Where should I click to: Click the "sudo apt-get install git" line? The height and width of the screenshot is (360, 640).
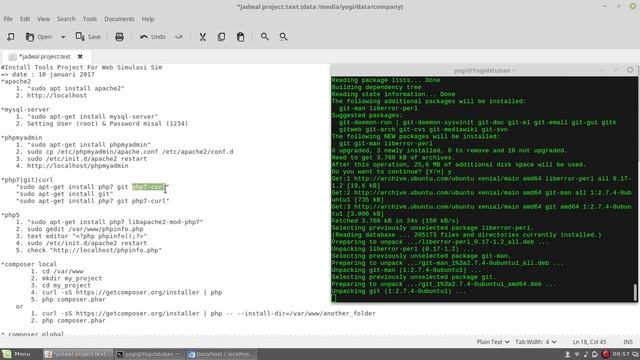[64, 193]
